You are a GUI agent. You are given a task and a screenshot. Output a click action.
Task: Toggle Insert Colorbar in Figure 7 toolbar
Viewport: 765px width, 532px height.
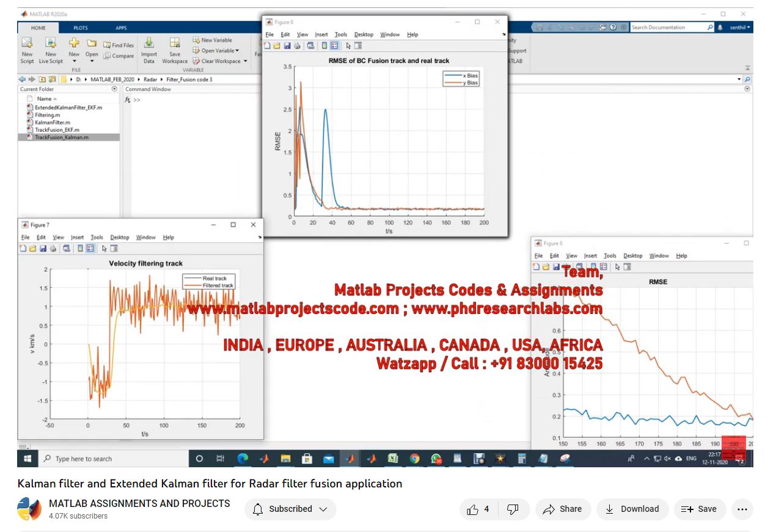[x=80, y=249]
